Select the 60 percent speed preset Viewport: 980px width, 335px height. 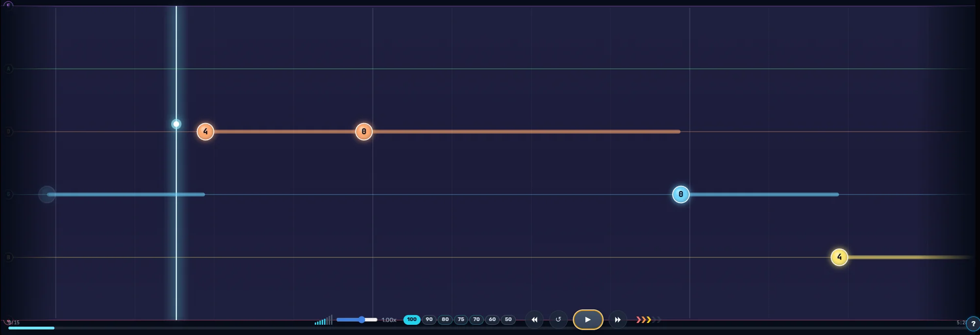(x=492, y=319)
